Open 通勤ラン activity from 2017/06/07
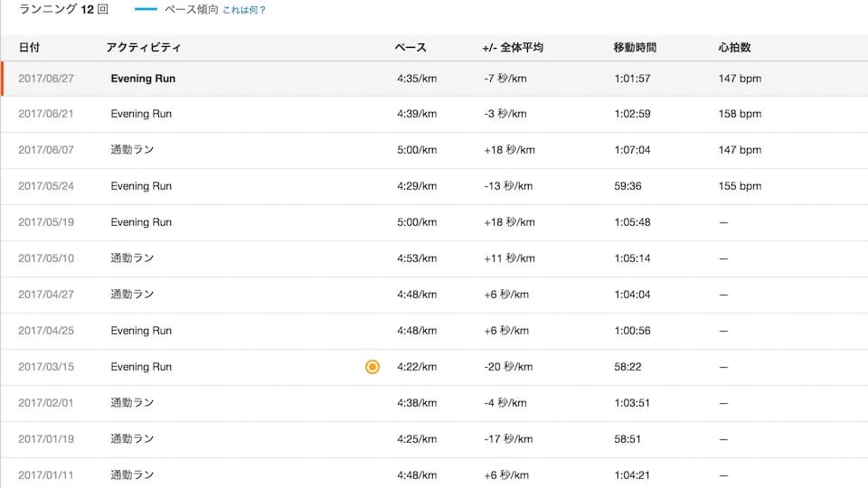Viewport: 868px width, 488px height. pyautogui.click(x=132, y=150)
